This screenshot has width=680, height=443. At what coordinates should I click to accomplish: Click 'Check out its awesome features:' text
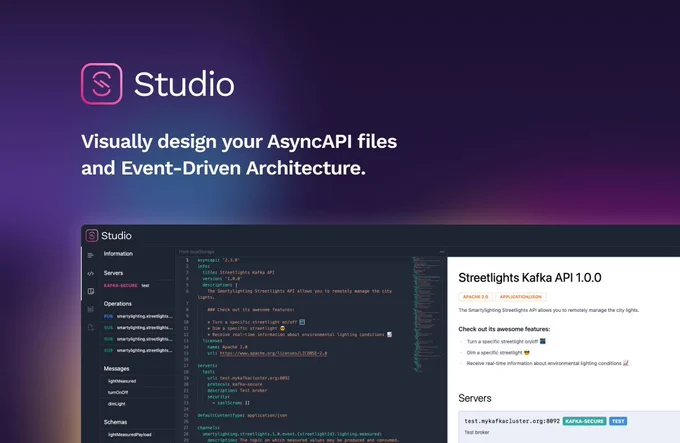click(x=504, y=329)
